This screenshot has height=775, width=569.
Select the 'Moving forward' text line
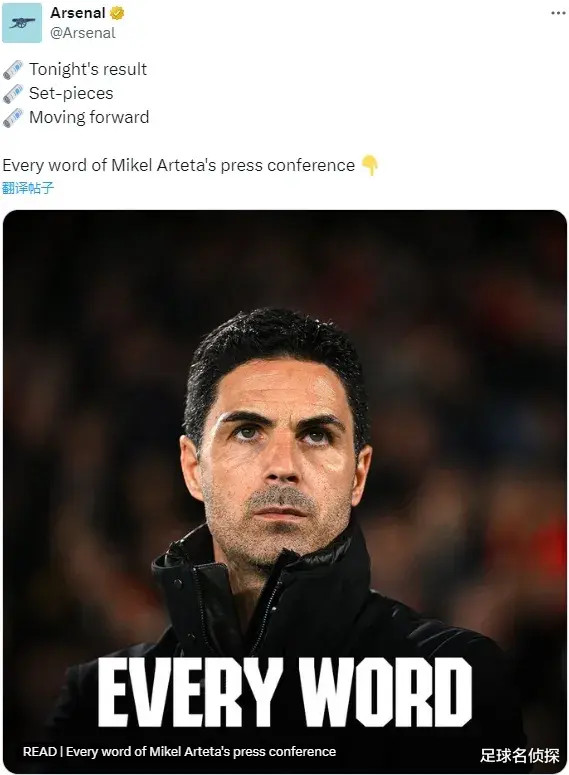tap(89, 117)
